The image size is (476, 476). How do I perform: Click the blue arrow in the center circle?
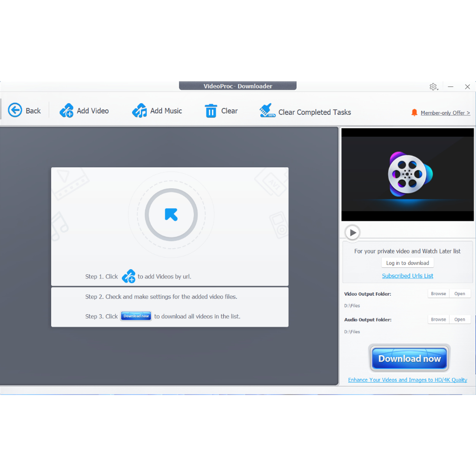pos(171,214)
